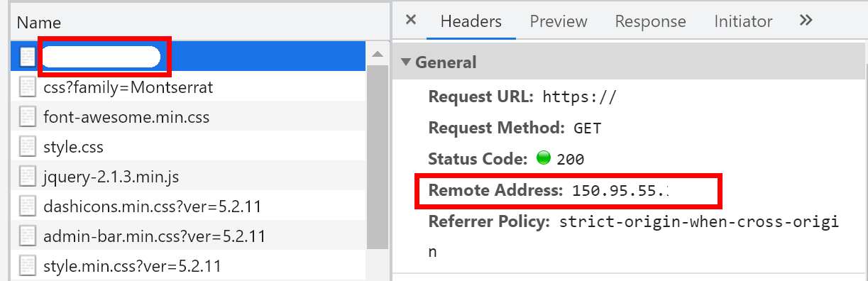Click the Remote Address value

(x=620, y=190)
